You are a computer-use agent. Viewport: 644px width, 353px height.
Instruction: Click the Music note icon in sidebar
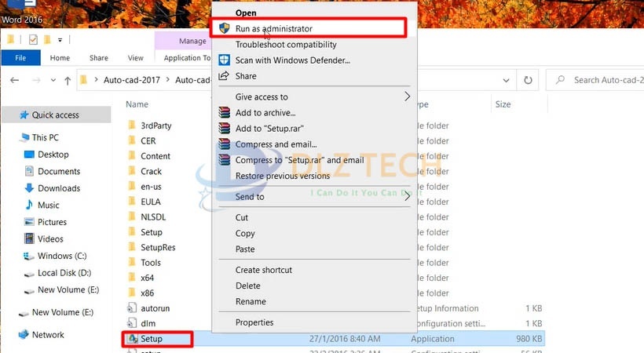click(x=29, y=206)
